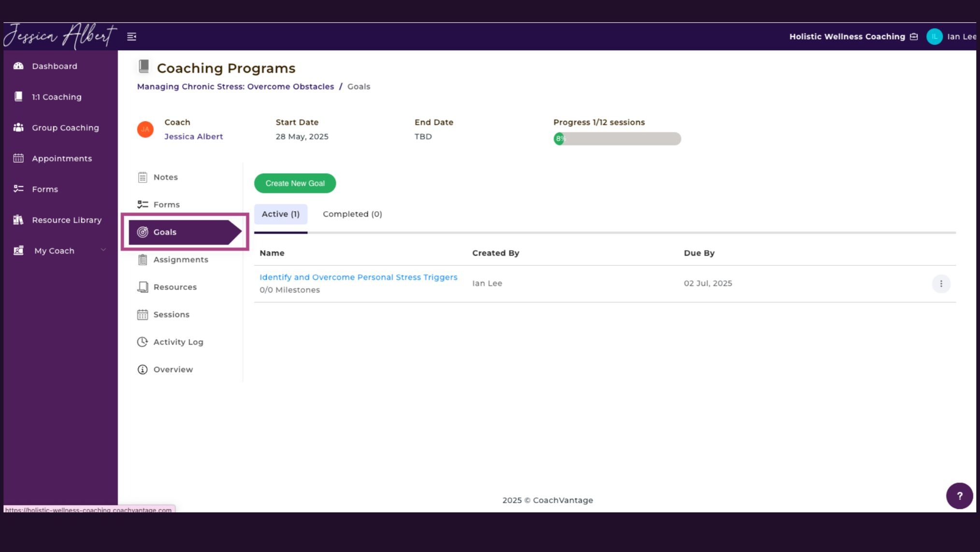Click the sessions progress bar
Screen dimensions: 980x552
click(x=617, y=139)
